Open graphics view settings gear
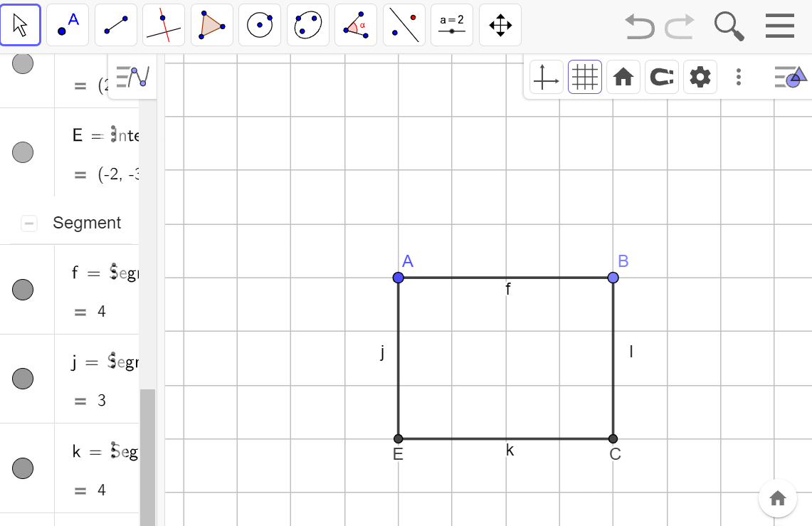812x526 pixels. point(700,77)
